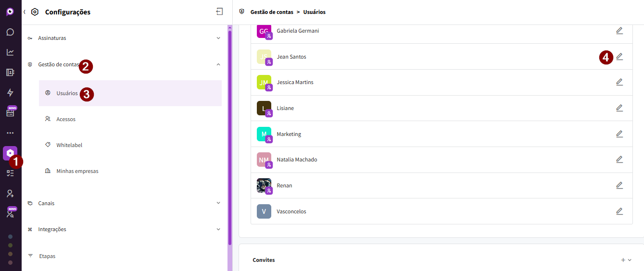Image resolution: width=644 pixels, height=271 pixels.
Task: Click the settings hexagon icon in sidebar
Action: click(x=10, y=153)
